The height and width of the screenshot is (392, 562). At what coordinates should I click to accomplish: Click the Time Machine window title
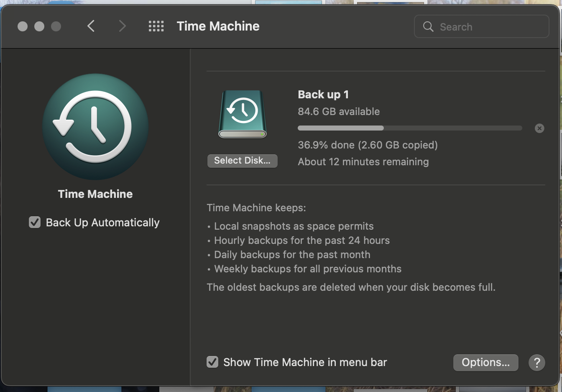(x=218, y=26)
